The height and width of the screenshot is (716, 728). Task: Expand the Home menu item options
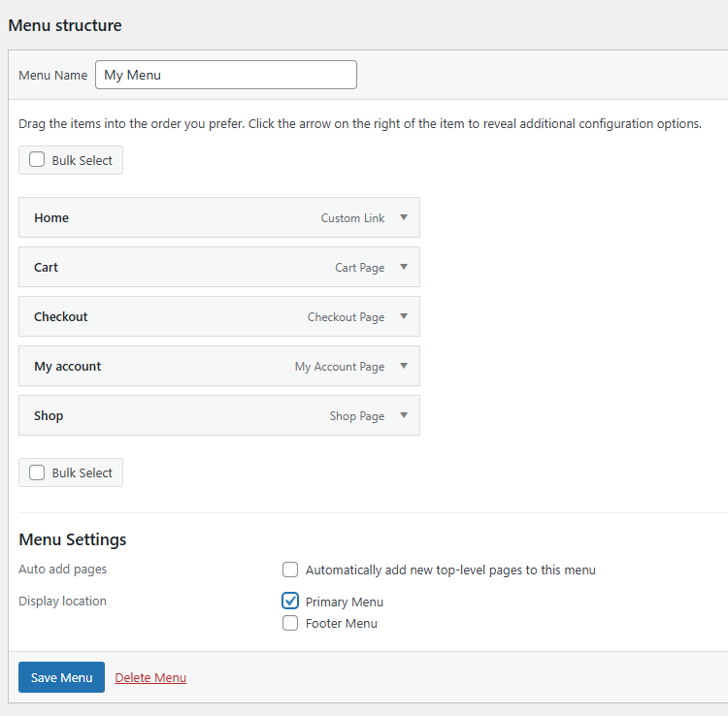(404, 218)
